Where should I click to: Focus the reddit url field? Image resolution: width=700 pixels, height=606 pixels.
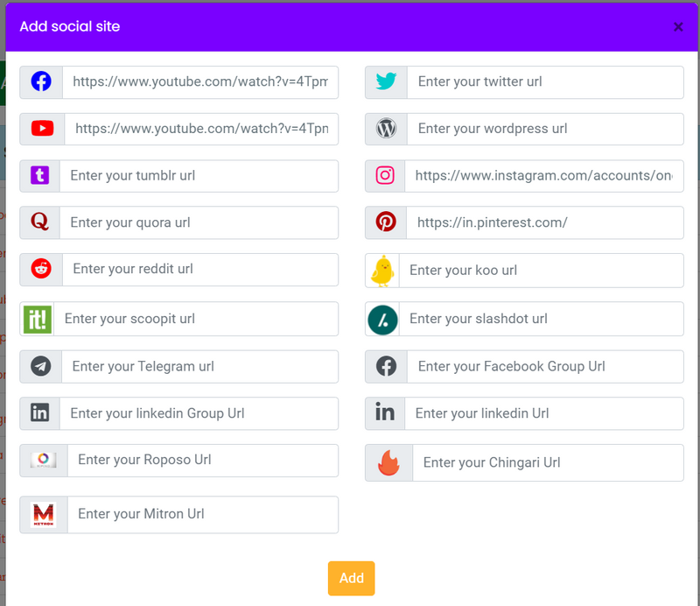[x=200, y=270]
